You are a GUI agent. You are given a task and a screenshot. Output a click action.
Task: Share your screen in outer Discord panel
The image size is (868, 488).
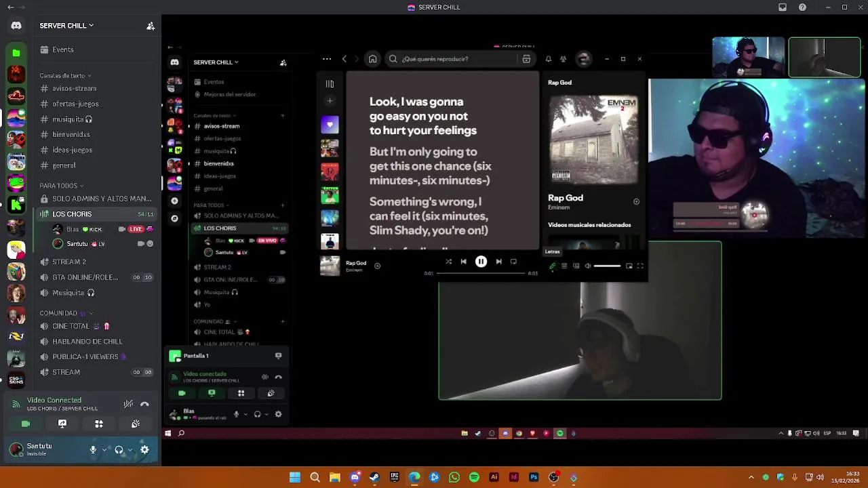coord(62,424)
